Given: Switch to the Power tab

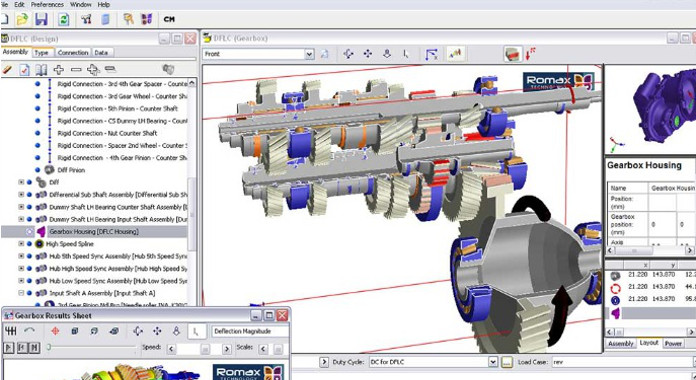Looking at the screenshot, I should 673,343.
